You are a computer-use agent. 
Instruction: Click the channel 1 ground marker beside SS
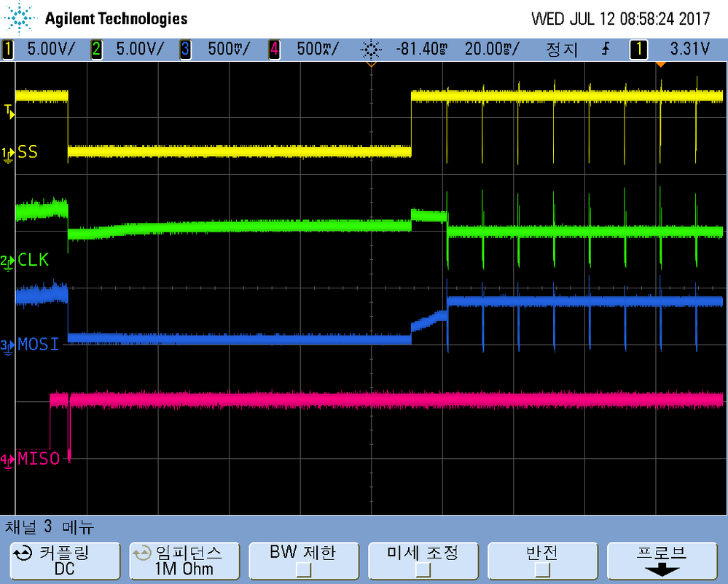pyautogui.click(x=7, y=155)
